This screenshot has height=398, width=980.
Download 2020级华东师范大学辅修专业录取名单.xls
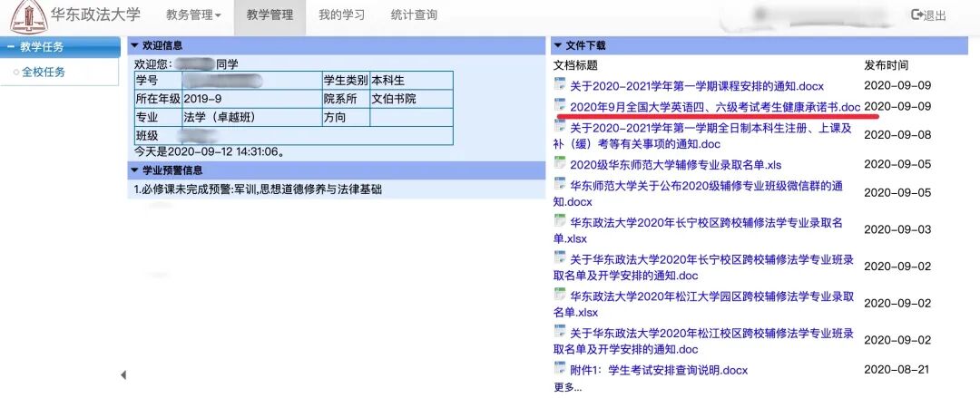coord(676,165)
